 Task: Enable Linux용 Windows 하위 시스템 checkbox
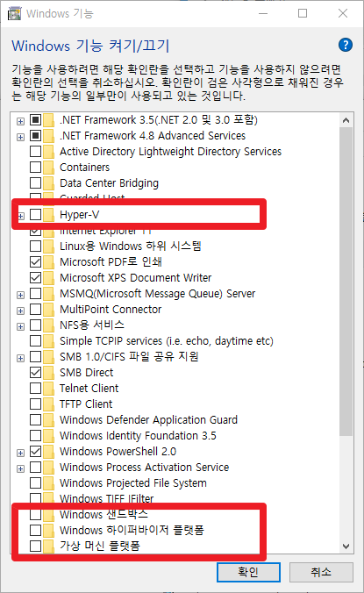36,246
